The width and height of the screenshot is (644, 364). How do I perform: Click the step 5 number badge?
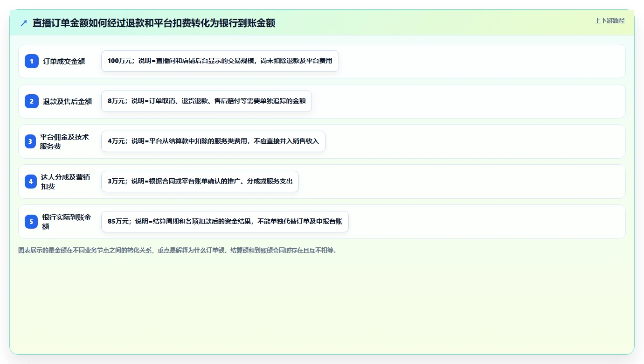pyautogui.click(x=31, y=222)
